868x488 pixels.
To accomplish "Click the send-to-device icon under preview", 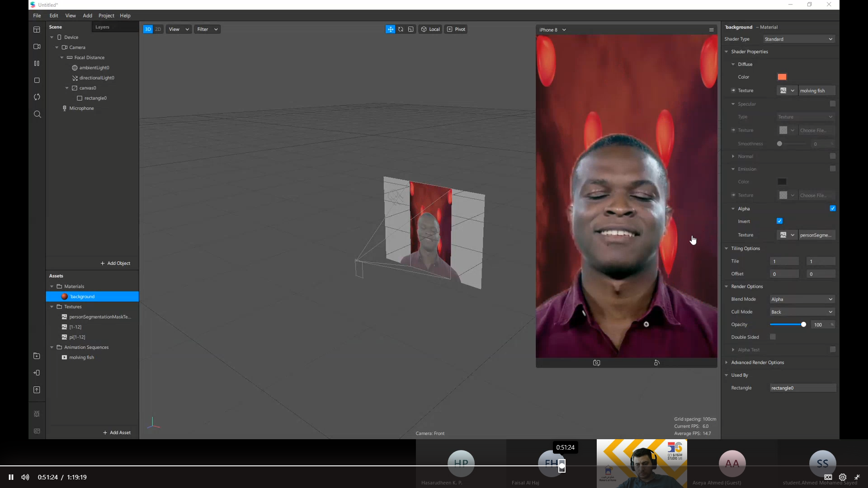I will [657, 363].
